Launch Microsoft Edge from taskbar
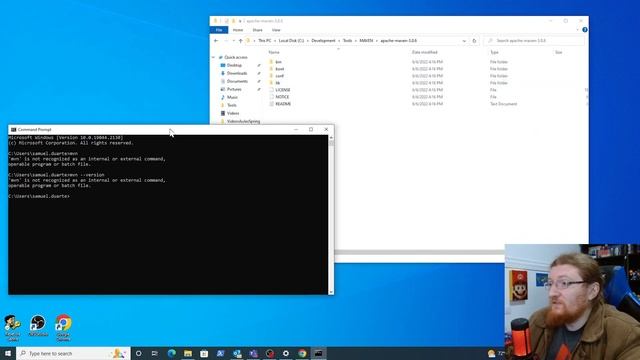 [x=171, y=353]
